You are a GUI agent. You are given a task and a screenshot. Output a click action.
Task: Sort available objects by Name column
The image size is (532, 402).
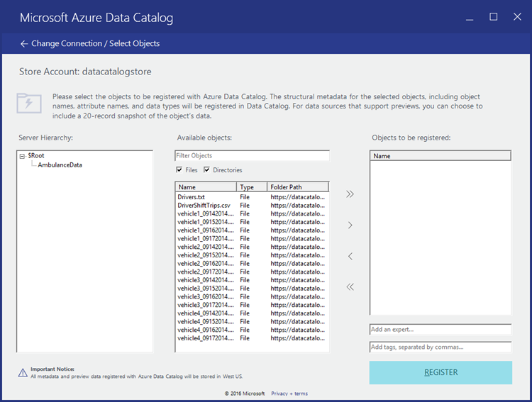click(206, 187)
